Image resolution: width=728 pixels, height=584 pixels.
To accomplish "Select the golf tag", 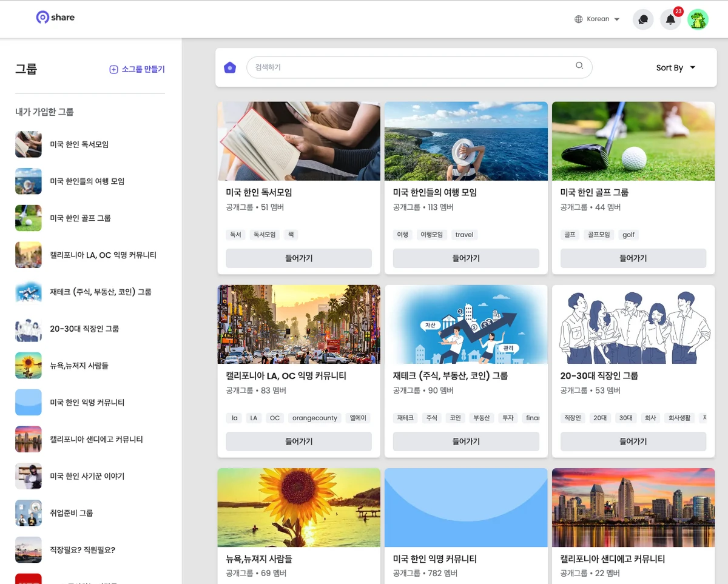I will tap(629, 235).
